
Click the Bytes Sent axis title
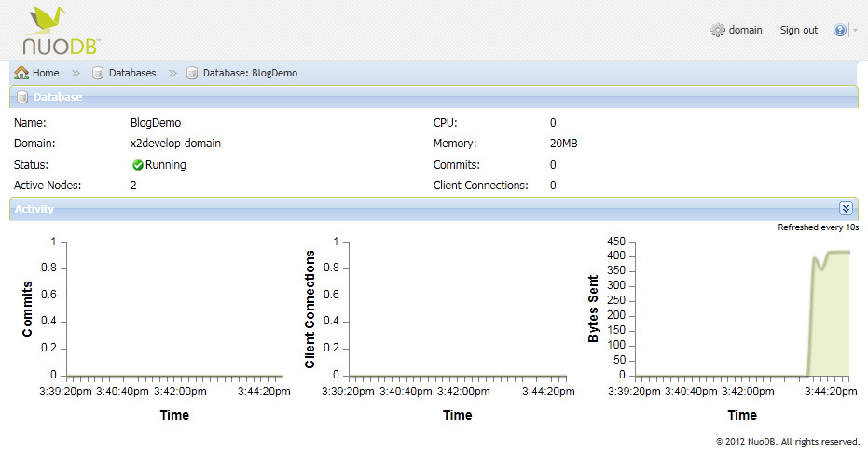tap(593, 309)
